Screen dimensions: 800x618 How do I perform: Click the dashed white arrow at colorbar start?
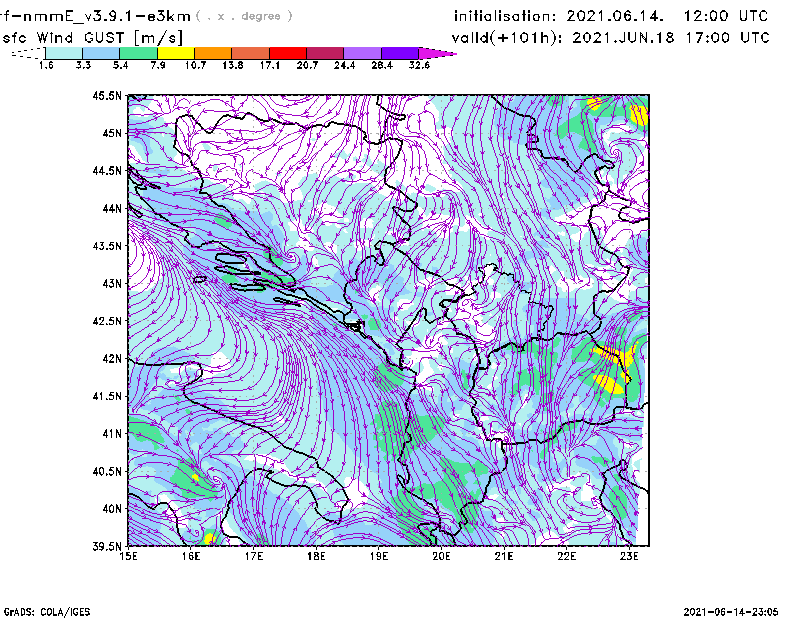(28, 53)
